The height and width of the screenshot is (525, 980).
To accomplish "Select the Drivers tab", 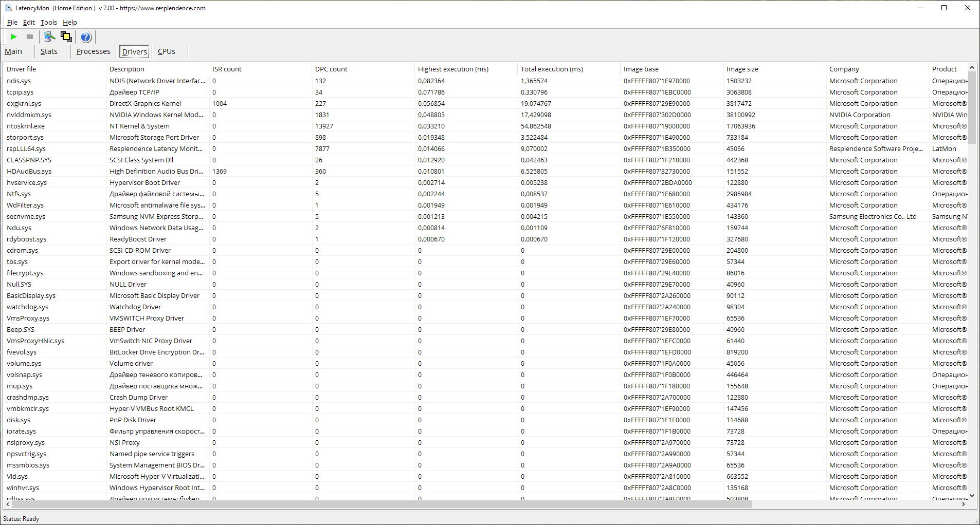I will pos(134,51).
